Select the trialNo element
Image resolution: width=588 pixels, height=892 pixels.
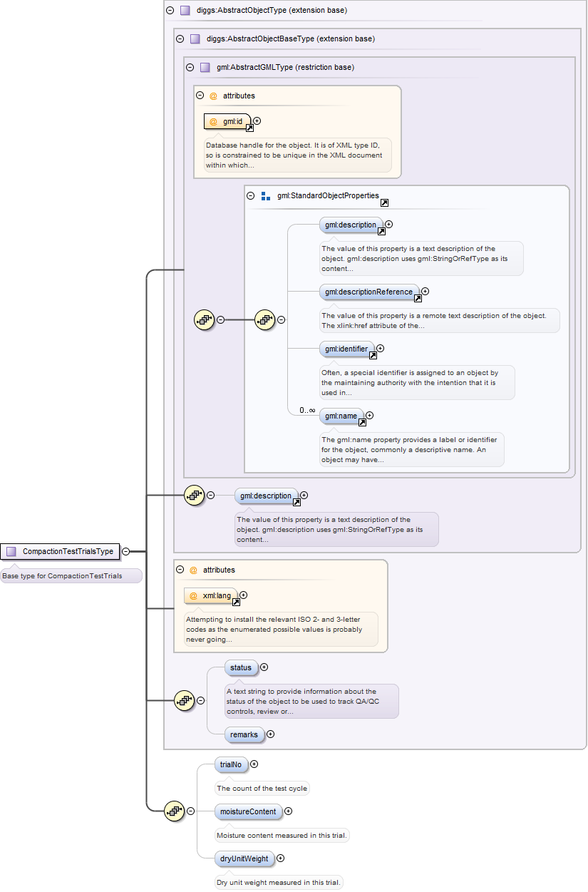tap(230, 764)
